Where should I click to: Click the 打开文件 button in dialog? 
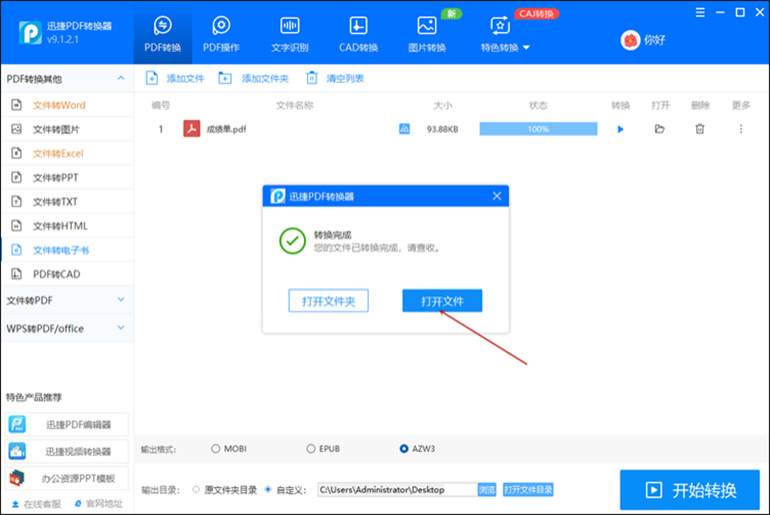pos(442,301)
